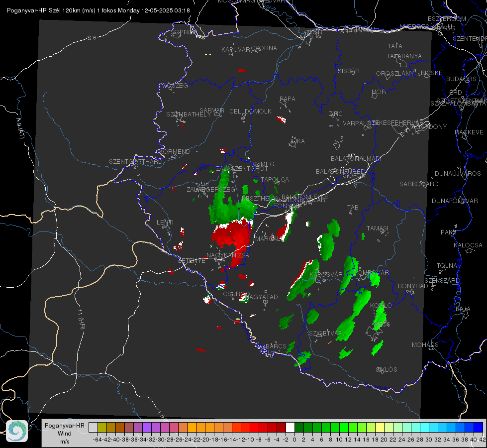Click the TATABANYA city label

point(404,56)
